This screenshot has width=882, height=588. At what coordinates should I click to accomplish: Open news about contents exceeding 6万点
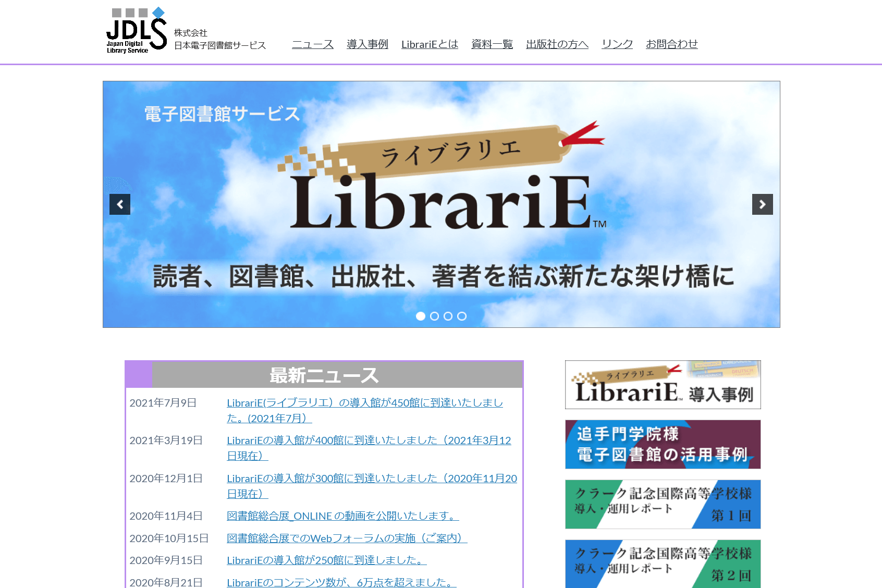click(x=341, y=582)
